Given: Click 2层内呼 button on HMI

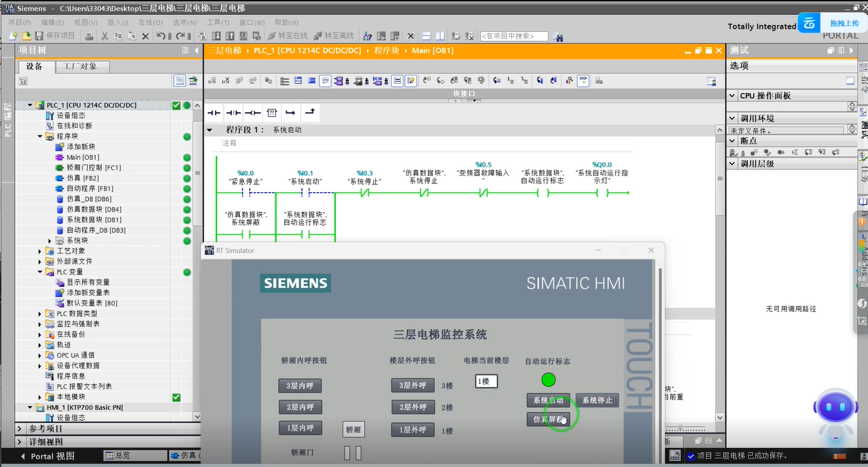Looking at the screenshot, I should tap(300, 407).
